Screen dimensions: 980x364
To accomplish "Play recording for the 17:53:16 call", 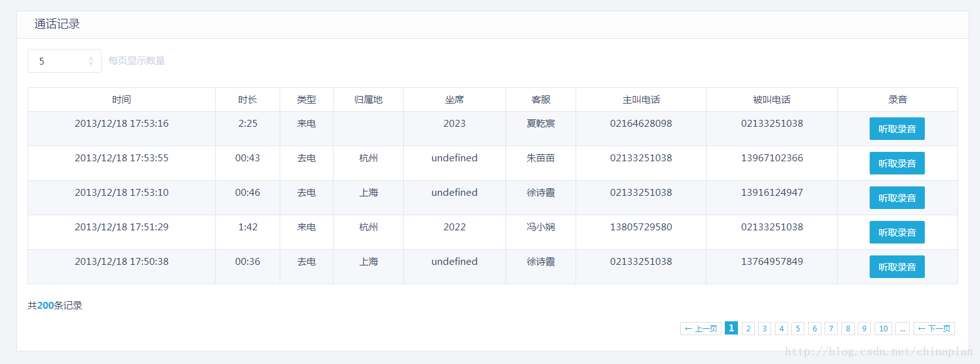I will pos(897,129).
